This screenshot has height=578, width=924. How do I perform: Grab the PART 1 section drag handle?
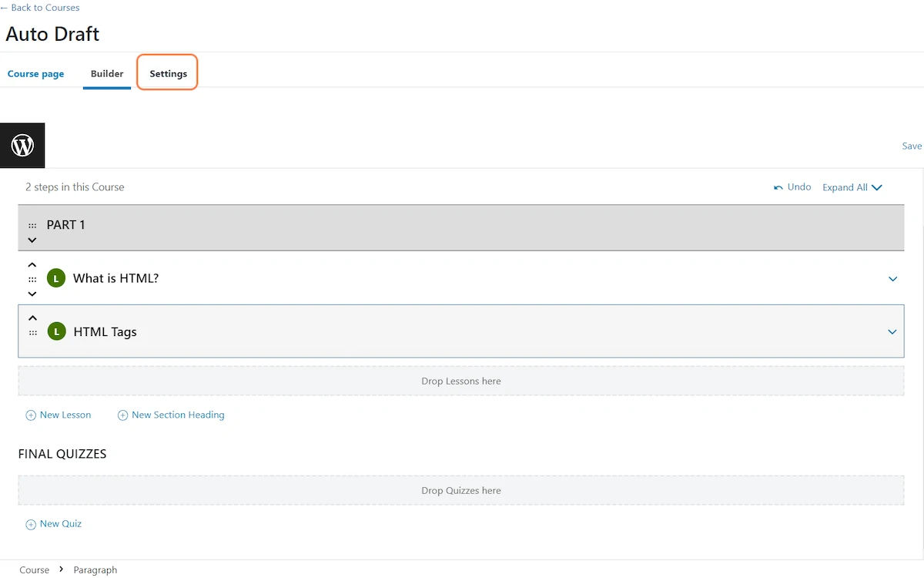tap(32, 226)
